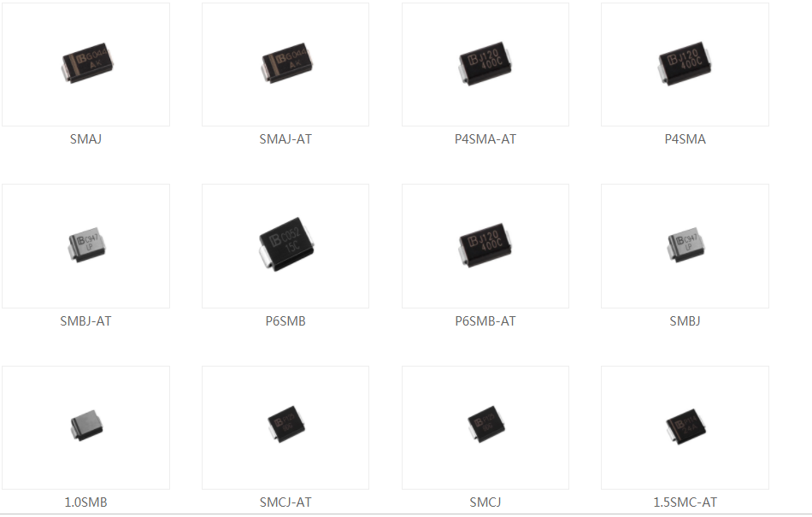812x517 pixels.
Task: Select the P6SMB product image
Action: pyautogui.click(x=285, y=246)
